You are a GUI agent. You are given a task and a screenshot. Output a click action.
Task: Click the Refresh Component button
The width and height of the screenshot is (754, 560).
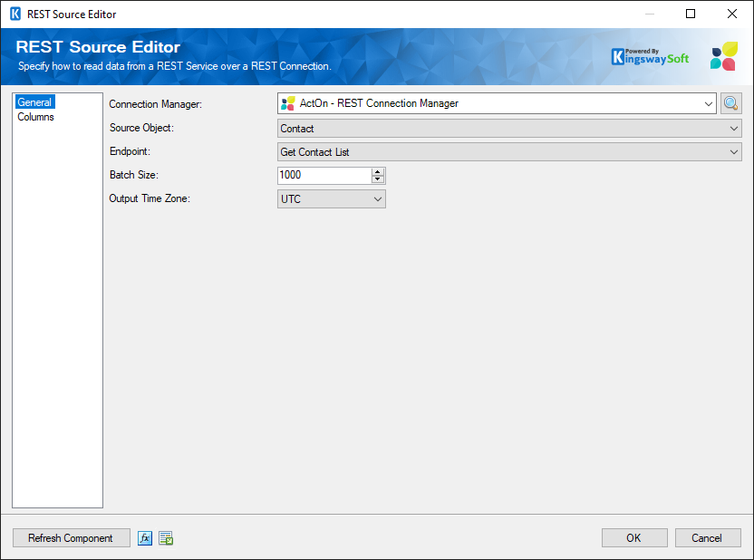(72, 538)
